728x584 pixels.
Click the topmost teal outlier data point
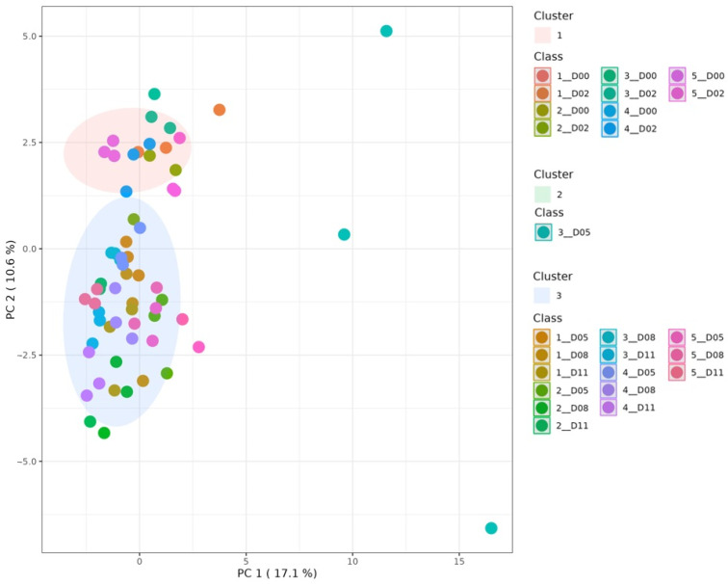386,31
